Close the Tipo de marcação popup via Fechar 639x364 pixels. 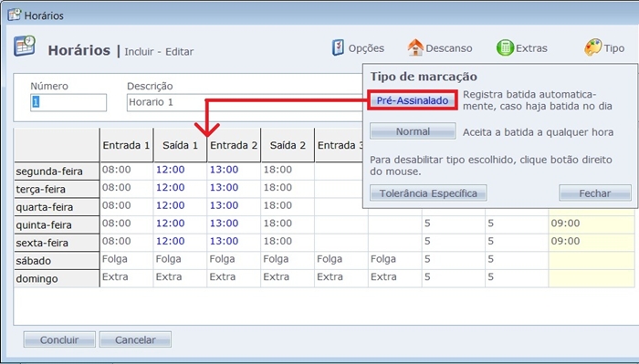tap(595, 193)
